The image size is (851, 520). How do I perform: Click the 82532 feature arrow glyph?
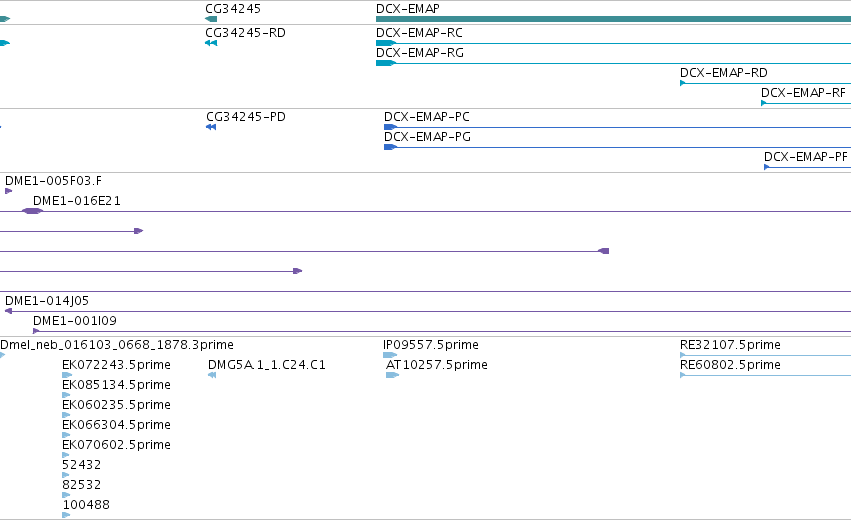pos(66,495)
